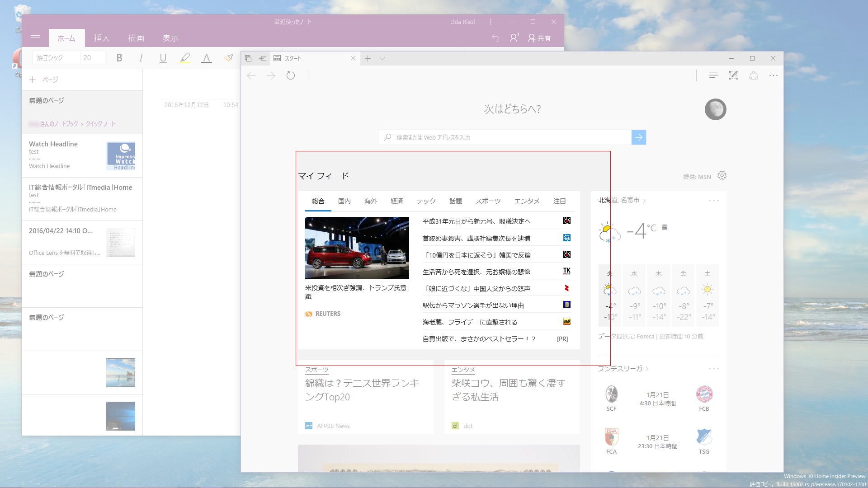Open the ブンデスリーガ section link
868x488 pixels.
[623, 369]
